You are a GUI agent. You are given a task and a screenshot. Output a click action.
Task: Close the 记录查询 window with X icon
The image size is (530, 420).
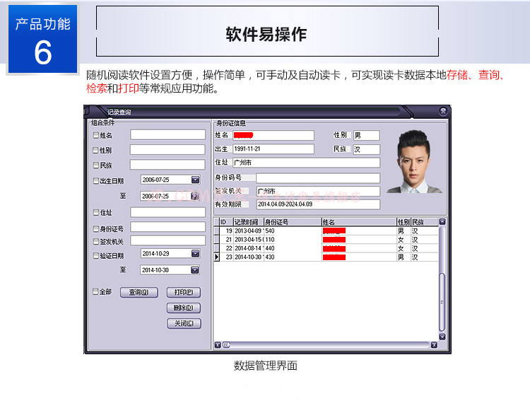click(x=442, y=112)
